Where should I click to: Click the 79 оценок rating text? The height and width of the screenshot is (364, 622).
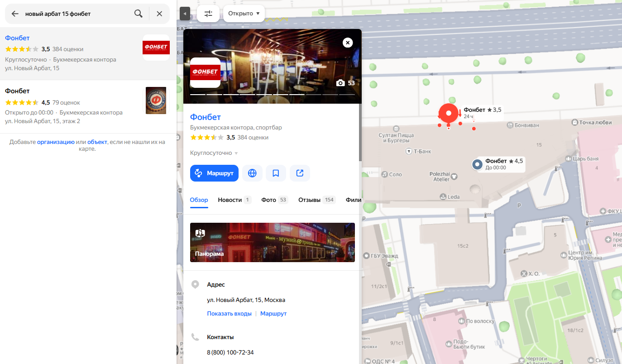coord(66,103)
